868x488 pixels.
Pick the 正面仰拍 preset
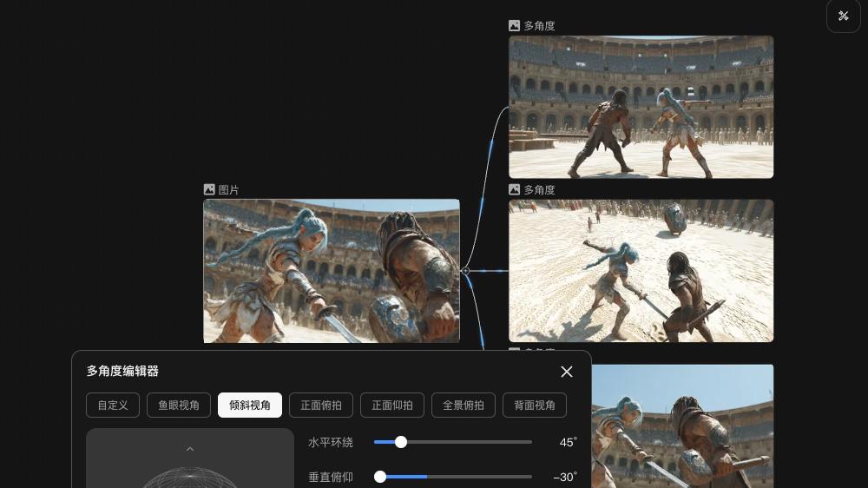(392, 406)
